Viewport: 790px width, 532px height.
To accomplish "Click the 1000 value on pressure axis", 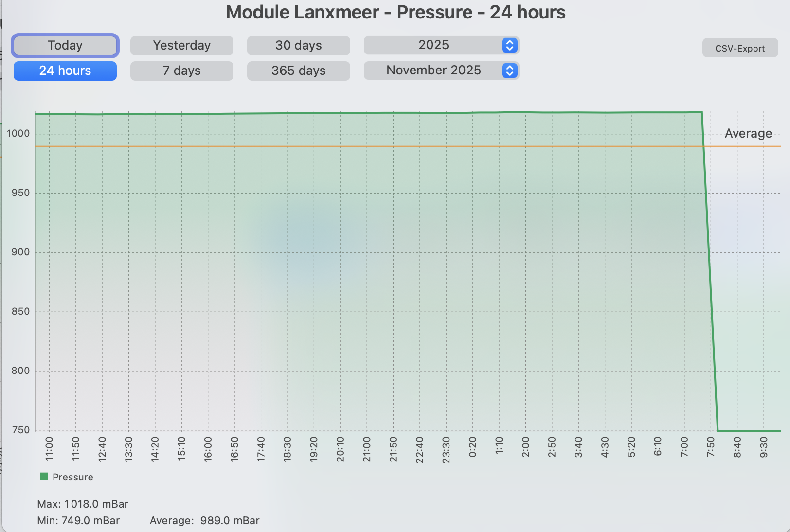I will pyautogui.click(x=18, y=134).
